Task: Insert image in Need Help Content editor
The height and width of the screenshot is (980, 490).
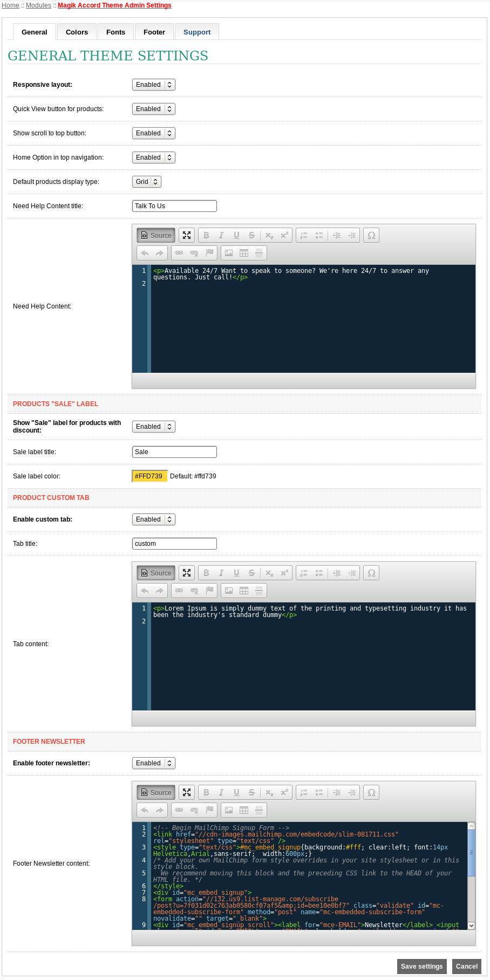Action: pyautogui.click(x=229, y=253)
